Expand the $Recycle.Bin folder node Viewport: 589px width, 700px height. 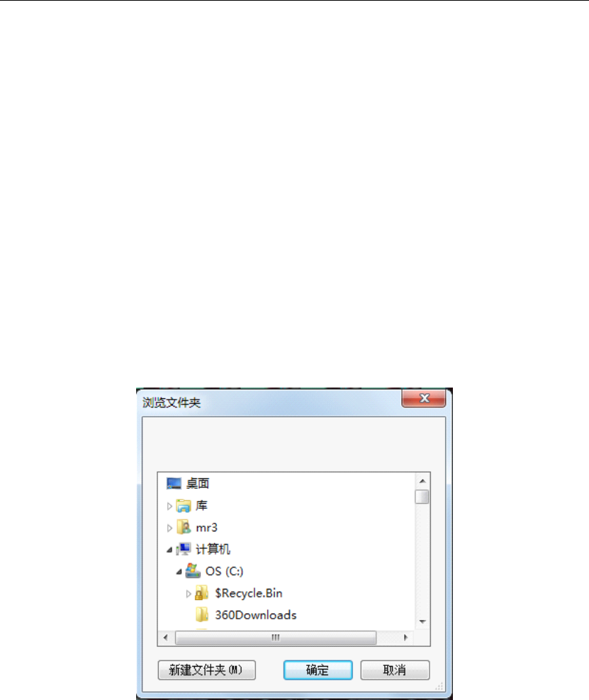pos(189,593)
